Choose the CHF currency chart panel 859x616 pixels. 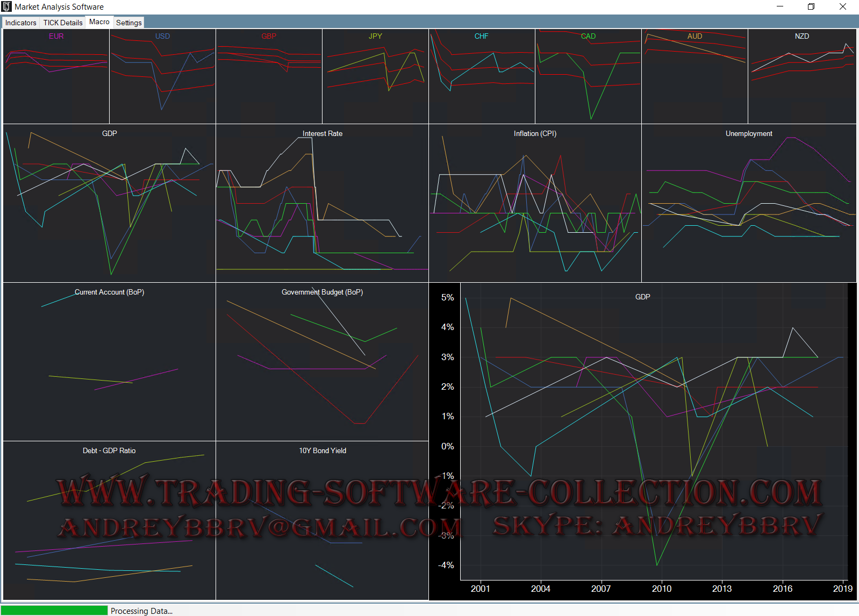482,76
